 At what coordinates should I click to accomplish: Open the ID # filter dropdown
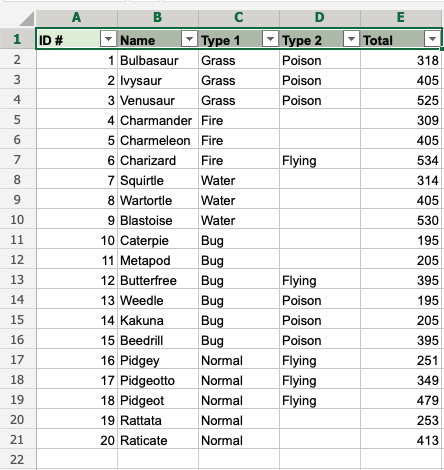pyautogui.click(x=108, y=39)
